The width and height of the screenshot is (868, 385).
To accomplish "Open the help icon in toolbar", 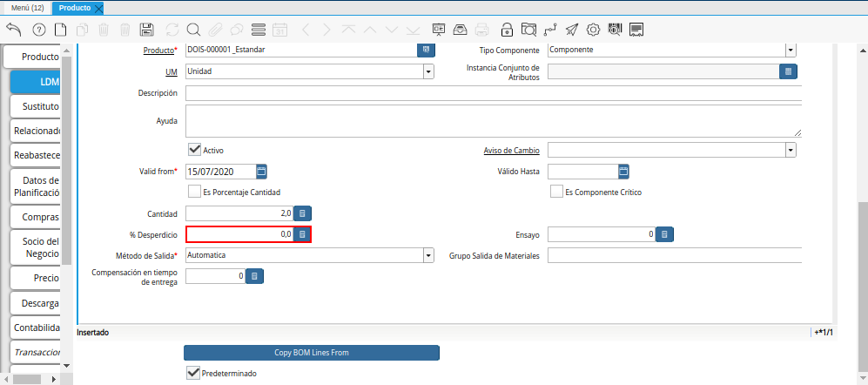I will tap(38, 29).
